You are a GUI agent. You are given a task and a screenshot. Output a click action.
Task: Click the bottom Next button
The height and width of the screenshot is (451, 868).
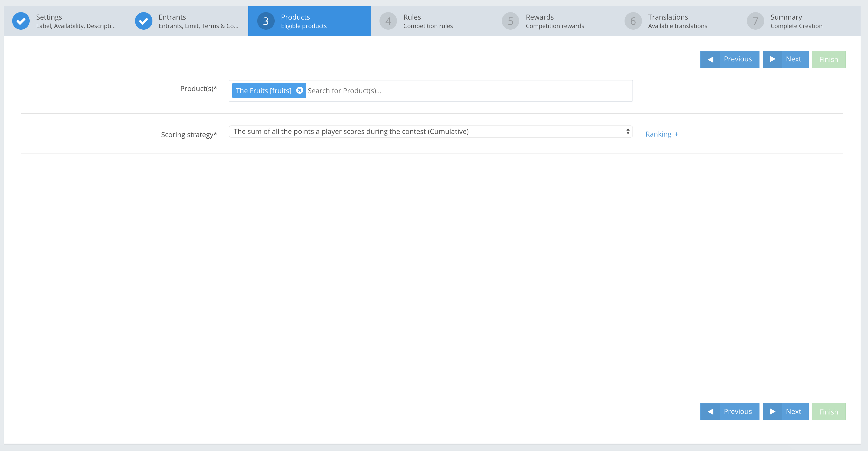785,411
